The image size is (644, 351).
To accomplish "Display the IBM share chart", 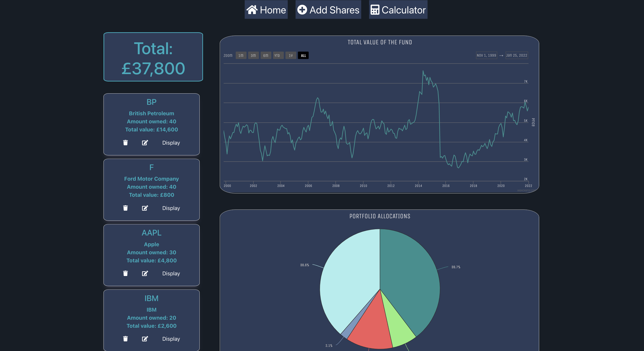I will [171, 339].
